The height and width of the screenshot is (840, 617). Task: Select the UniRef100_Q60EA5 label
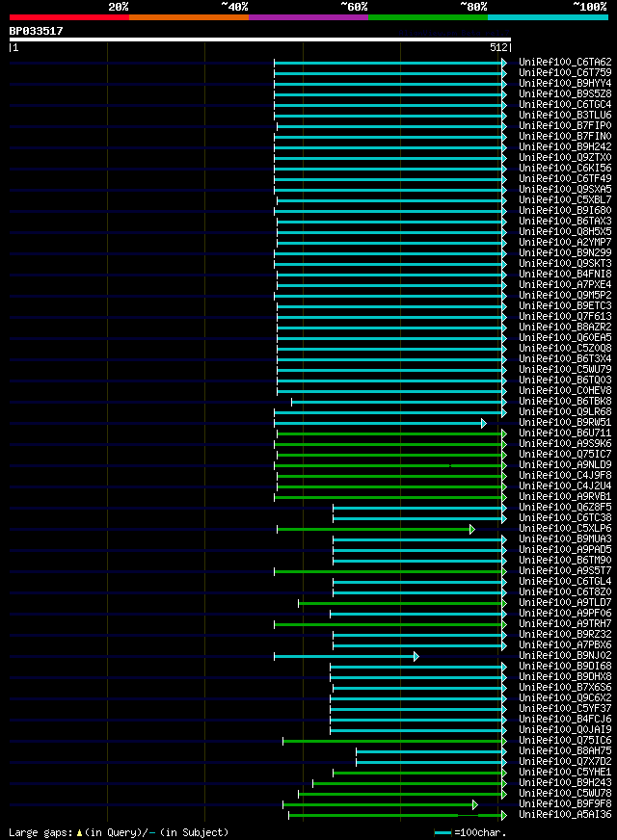(x=565, y=337)
